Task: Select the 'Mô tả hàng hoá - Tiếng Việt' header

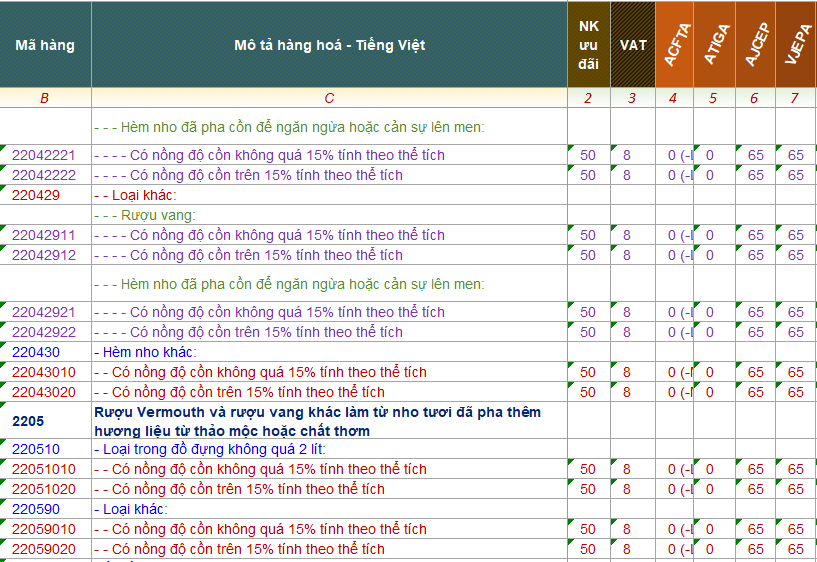Action: [329, 45]
